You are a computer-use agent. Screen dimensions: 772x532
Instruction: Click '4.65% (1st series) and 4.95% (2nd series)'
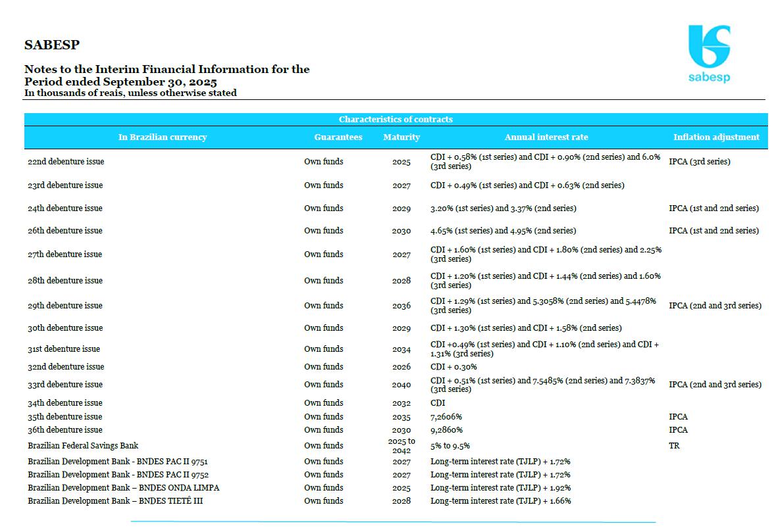point(503,230)
